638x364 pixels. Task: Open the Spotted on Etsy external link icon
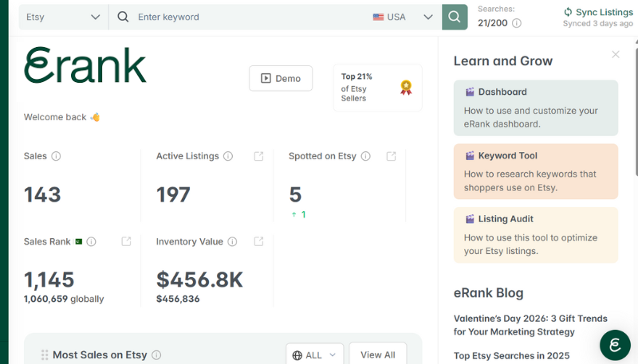click(x=391, y=156)
